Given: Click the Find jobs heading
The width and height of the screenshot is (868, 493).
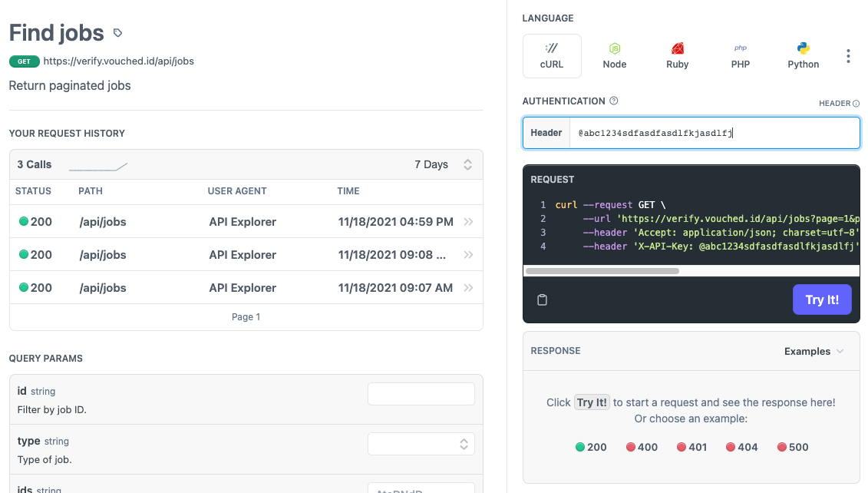Looking at the screenshot, I should tap(57, 33).
